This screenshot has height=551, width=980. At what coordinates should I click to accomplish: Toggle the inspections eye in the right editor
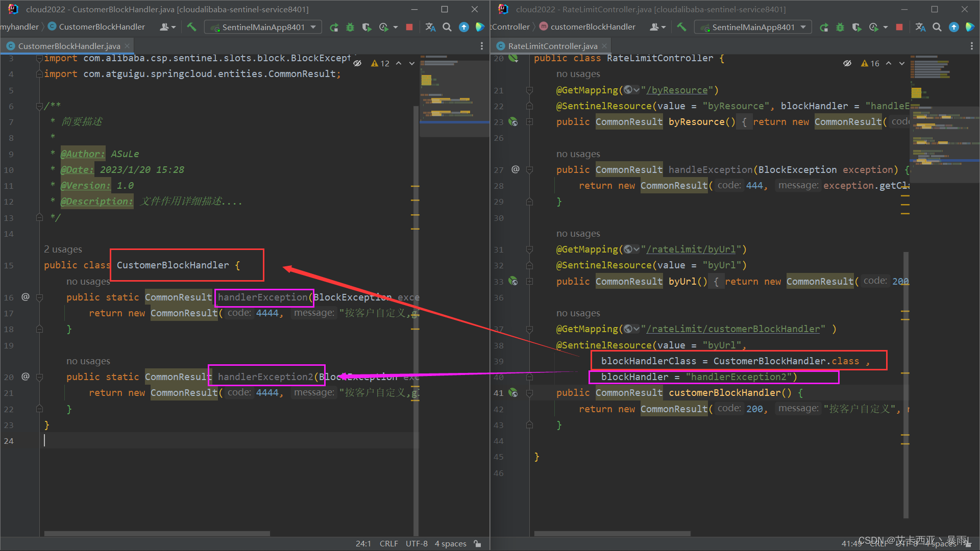coord(847,63)
